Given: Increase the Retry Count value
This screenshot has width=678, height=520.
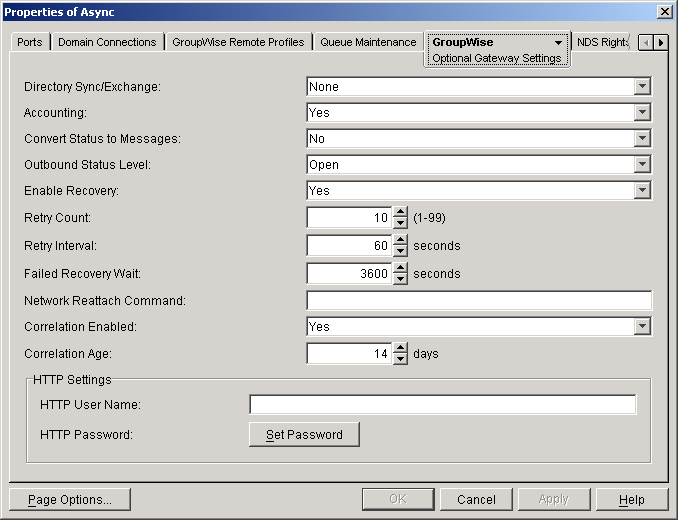Looking at the screenshot, I should pos(400,212).
